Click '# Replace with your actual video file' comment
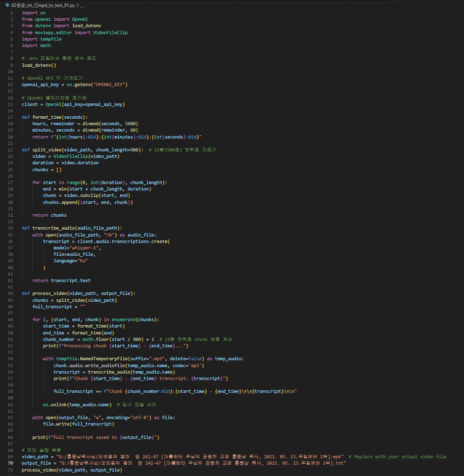The image size is (464, 476). tap(398, 457)
